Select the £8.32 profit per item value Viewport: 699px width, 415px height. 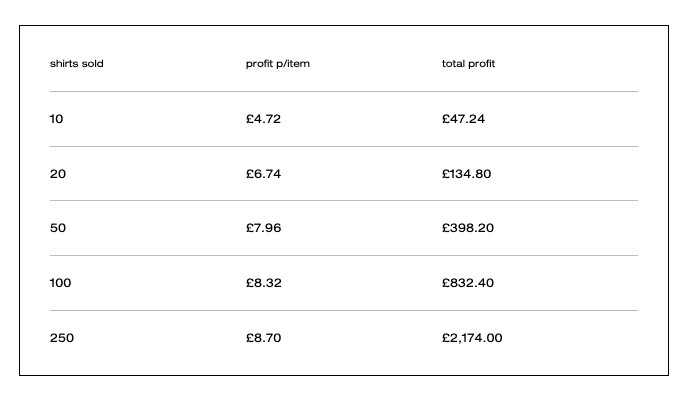pyautogui.click(x=263, y=283)
